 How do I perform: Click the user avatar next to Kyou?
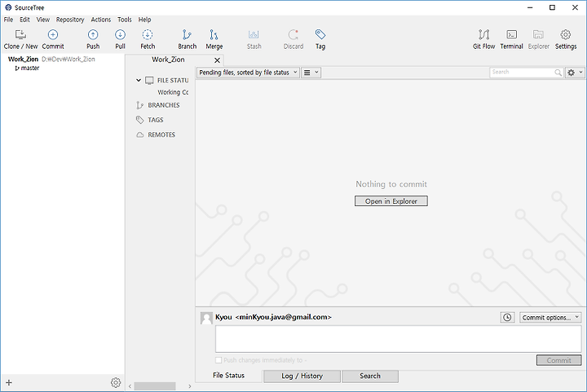(206, 319)
